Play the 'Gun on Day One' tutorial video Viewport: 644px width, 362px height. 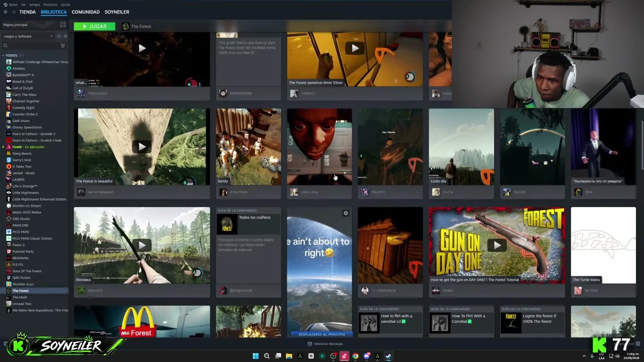pyautogui.click(x=497, y=245)
